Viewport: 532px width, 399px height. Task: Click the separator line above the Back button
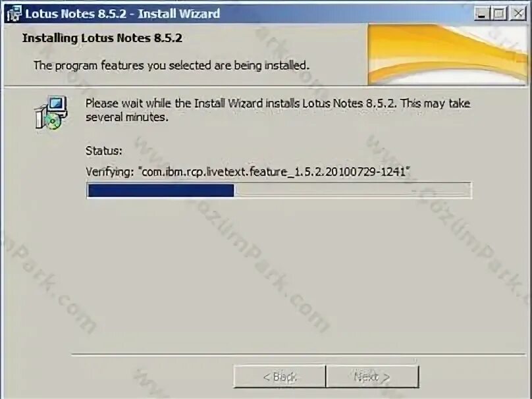click(x=298, y=355)
